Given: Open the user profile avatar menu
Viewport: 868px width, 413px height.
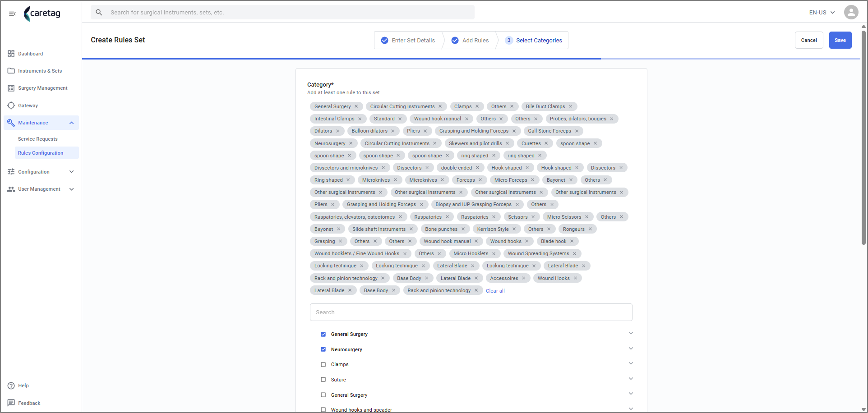Looking at the screenshot, I should pyautogui.click(x=851, y=12).
